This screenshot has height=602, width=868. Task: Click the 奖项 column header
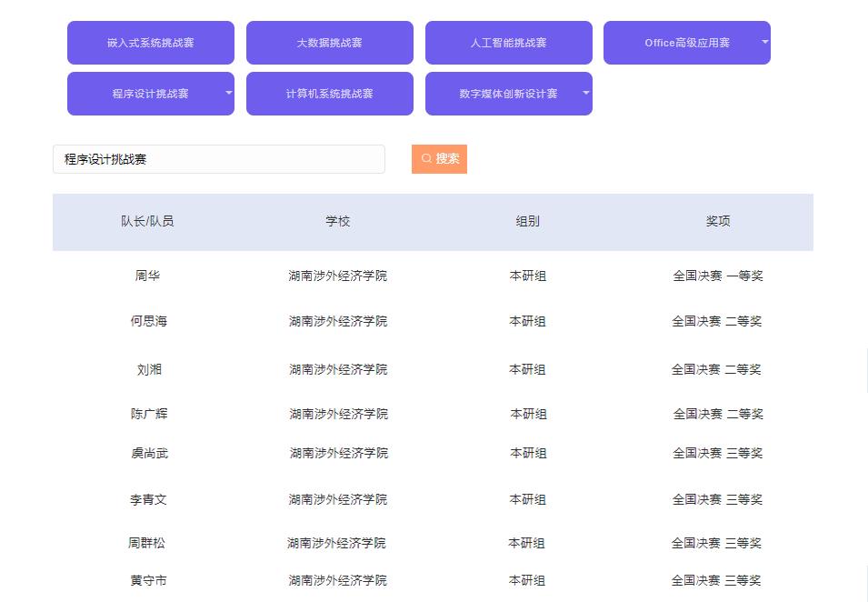coord(718,221)
